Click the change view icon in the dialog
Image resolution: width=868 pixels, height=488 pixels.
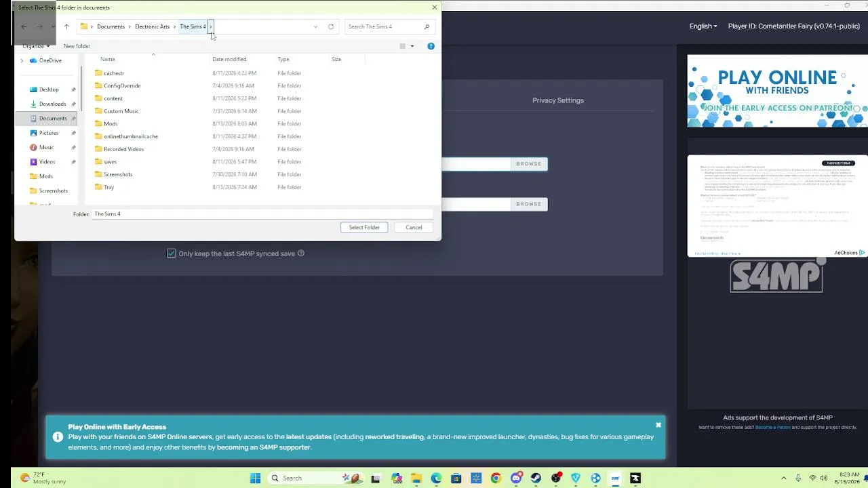[402, 46]
